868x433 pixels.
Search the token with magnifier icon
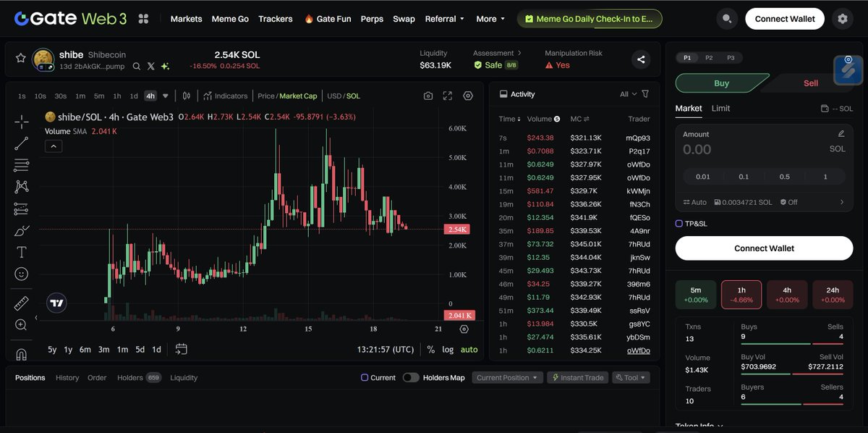click(x=137, y=66)
